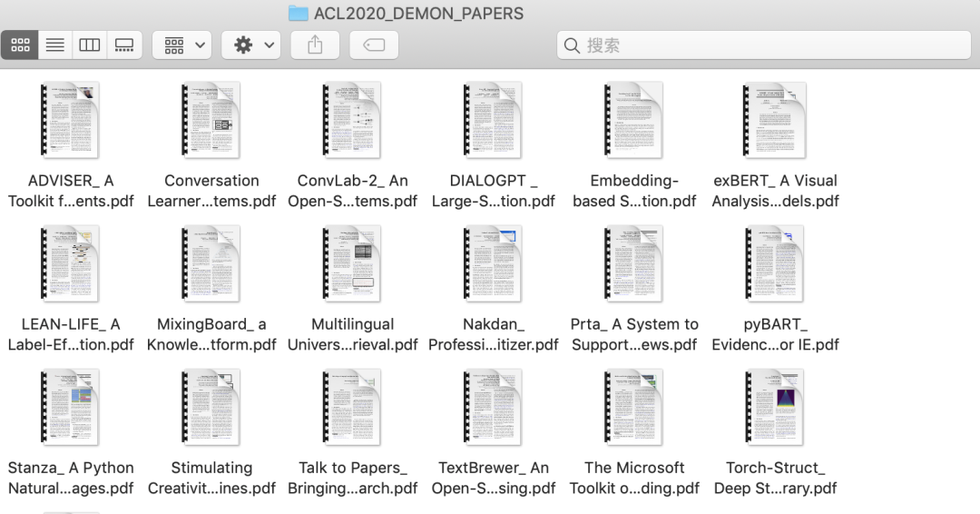Image resolution: width=980 pixels, height=514 pixels.
Task: Select Talk to Papers_ Bringing PDF icon
Action: (x=352, y=407)
